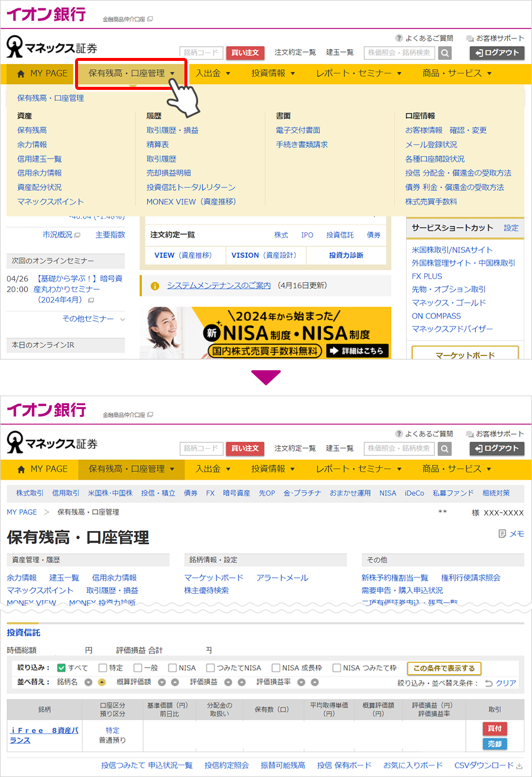Viewport: 532px width, 777px height.
Task: Select メール登録状況 in the dropdown menu
Action: pyautogui.click(x=431, y=144)
